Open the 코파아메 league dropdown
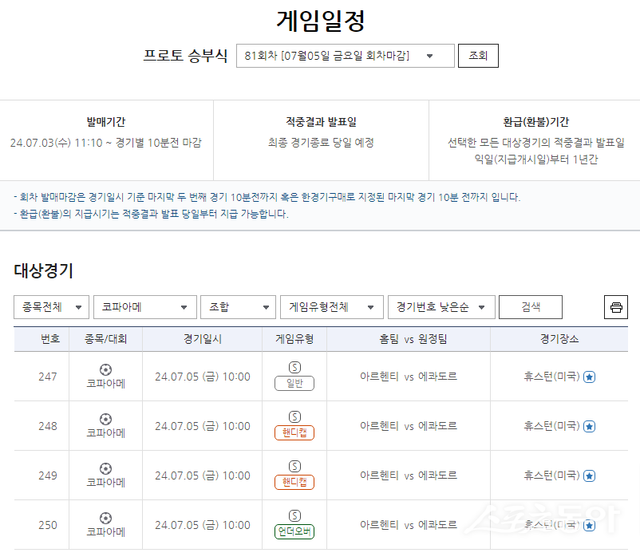Image resolution: width=640 pixels, height=556 pixels. point(145,307)
